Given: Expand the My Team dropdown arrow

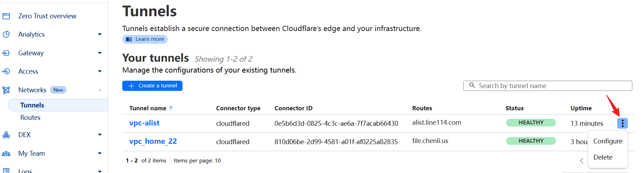Looking at the screenshot, I should tap(100, 154).
